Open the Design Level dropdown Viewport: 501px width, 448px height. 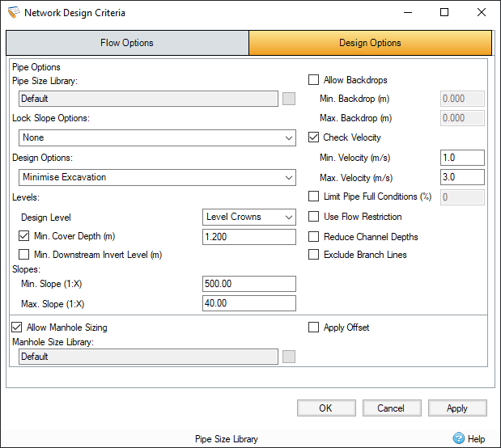[248, 218]
